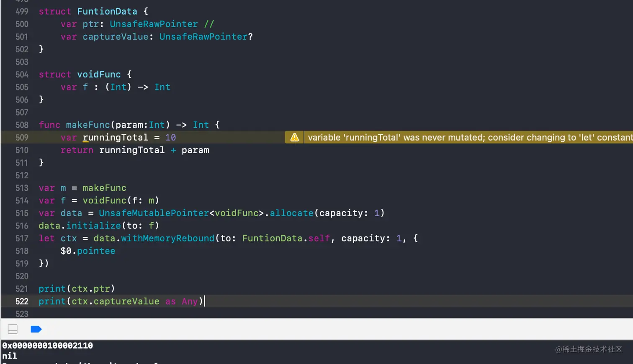The height and width of the screenshot is (364, 633).
Task: Click the (Int) -> Int type on line 505
Action: [138, 87]
